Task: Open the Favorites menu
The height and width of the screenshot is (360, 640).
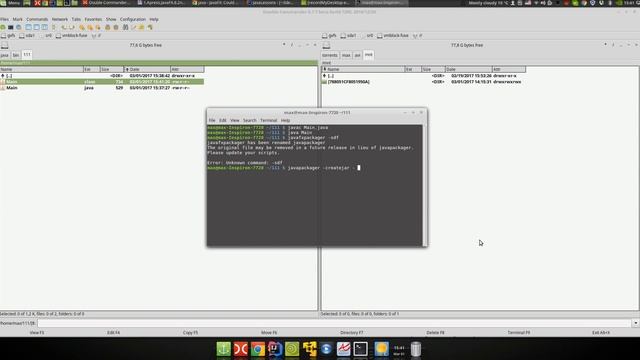Action: pyautogui.click(x=93, y=19)
